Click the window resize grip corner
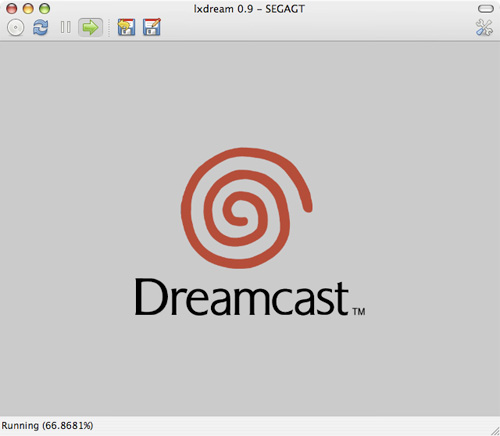 pyautogui.click(x=495, y=431)
